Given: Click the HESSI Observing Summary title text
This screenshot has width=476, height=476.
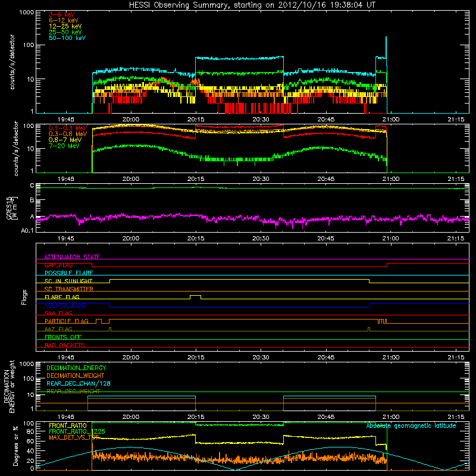Looking at the screenshot, I should tap(252, 5).
